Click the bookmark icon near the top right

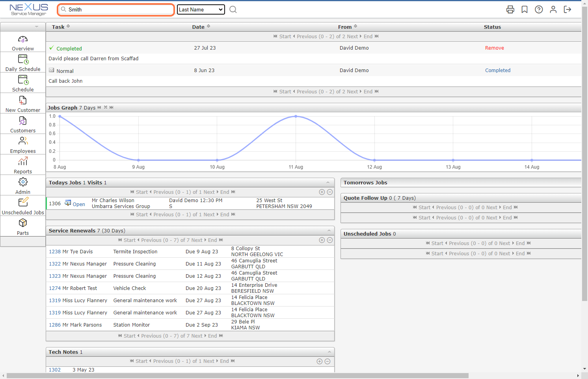coord(525,9)
